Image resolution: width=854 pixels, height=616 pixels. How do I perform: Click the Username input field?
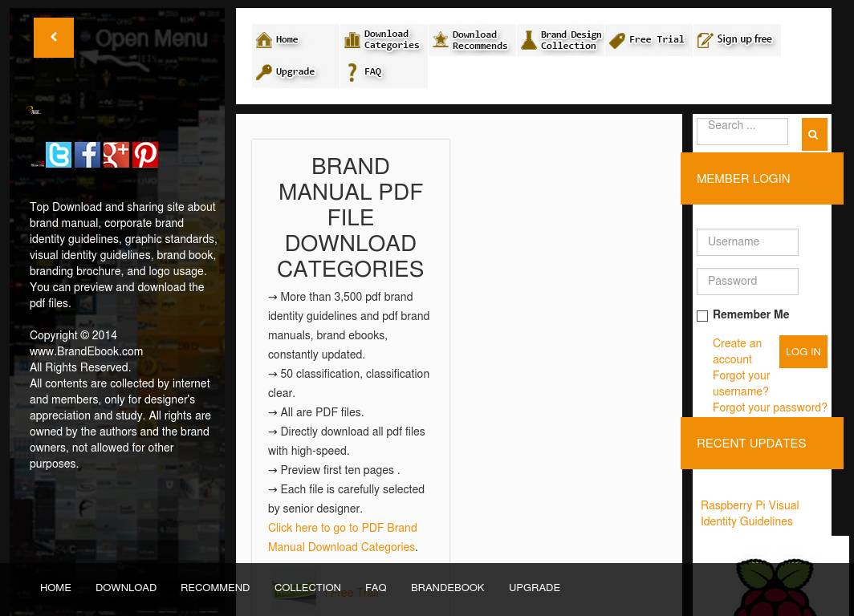[x=747, y=242]
